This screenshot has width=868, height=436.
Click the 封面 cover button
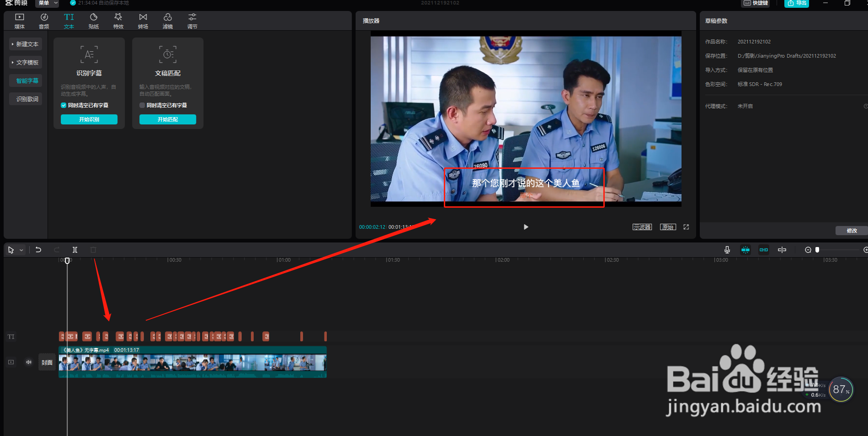click(47, 362)
